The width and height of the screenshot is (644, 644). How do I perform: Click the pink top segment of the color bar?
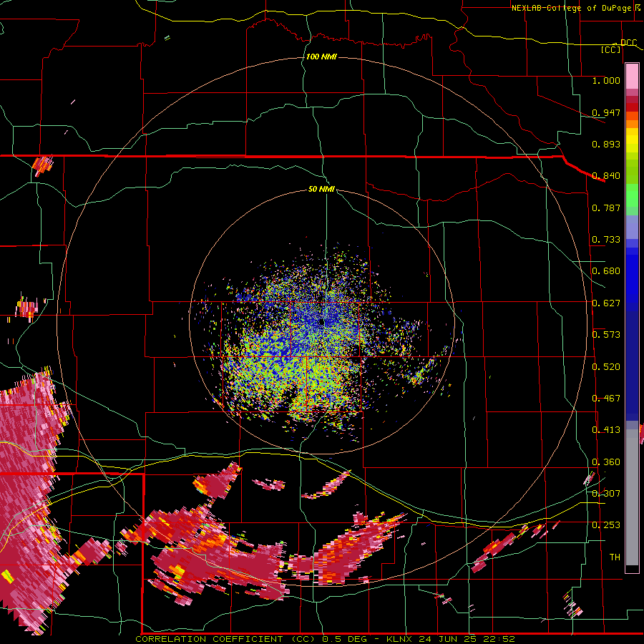[632, 76]
